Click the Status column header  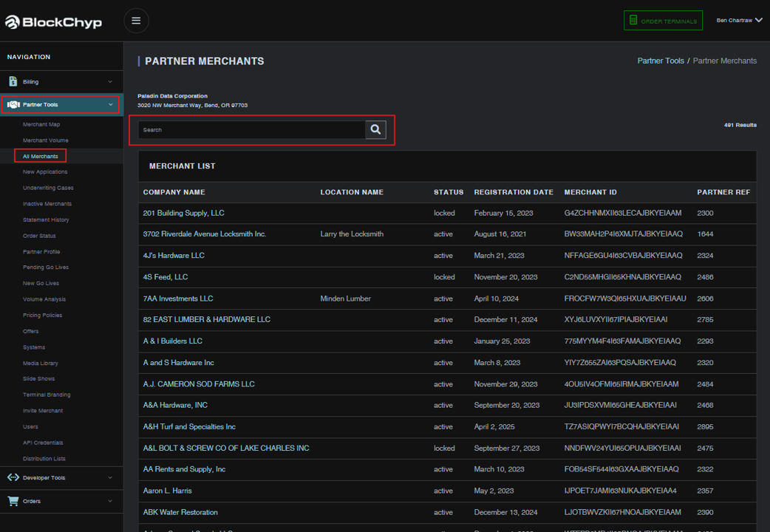tap(449, 192)
